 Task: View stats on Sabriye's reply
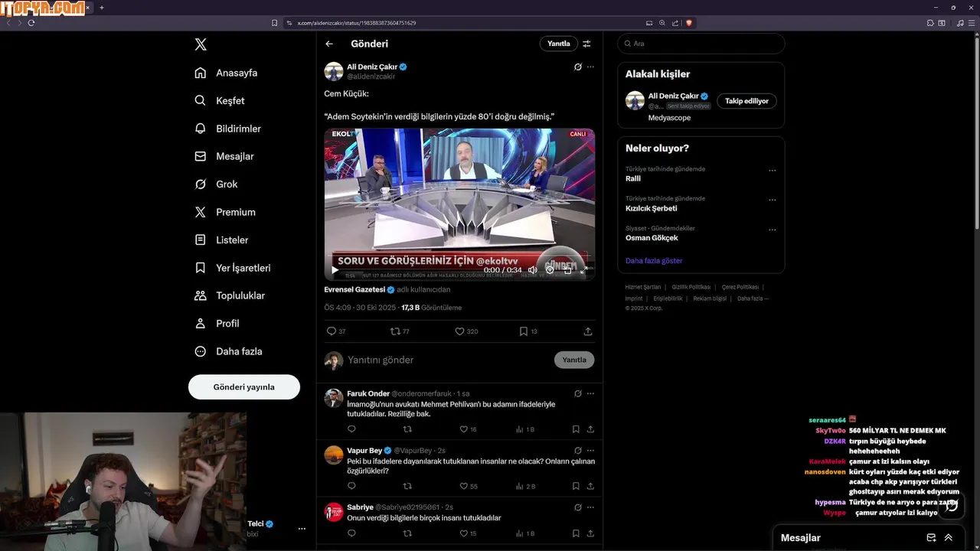tap(525, 533)
